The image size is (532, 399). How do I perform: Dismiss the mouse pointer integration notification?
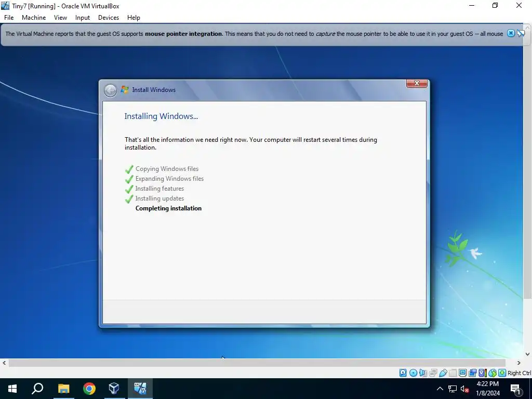511,33
